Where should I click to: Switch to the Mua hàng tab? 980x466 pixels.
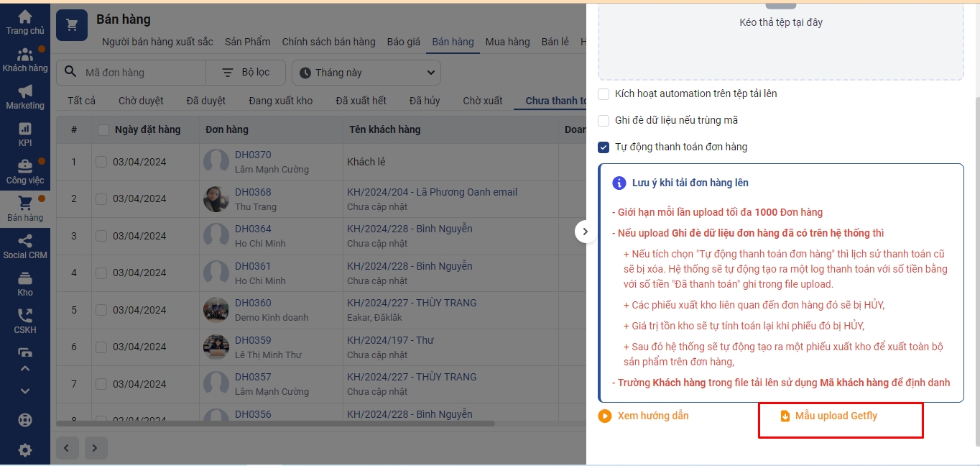click(x=507, y=42)
